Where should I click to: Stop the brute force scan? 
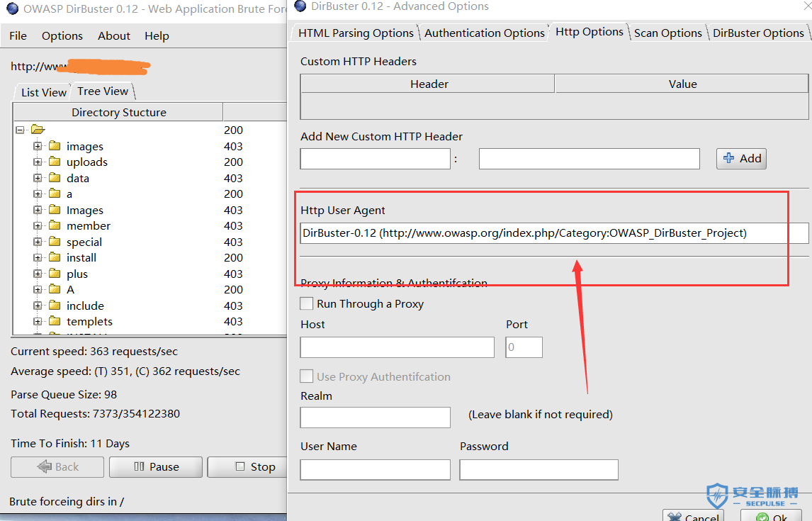pyautogui.click(x=247, y=466)
